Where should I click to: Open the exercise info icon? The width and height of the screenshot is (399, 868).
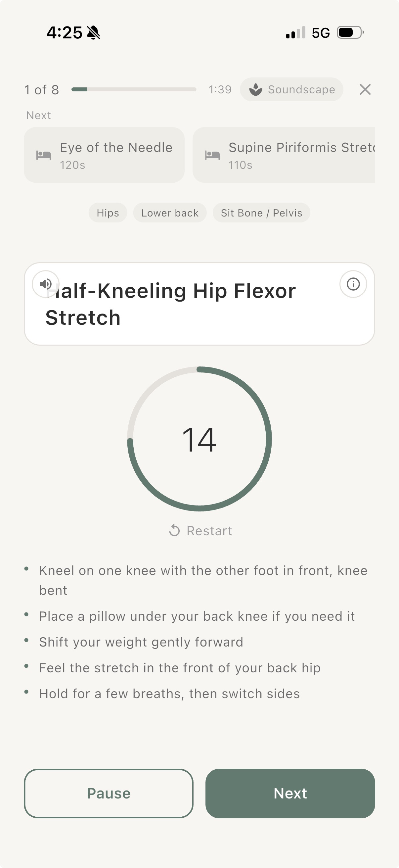353,284
